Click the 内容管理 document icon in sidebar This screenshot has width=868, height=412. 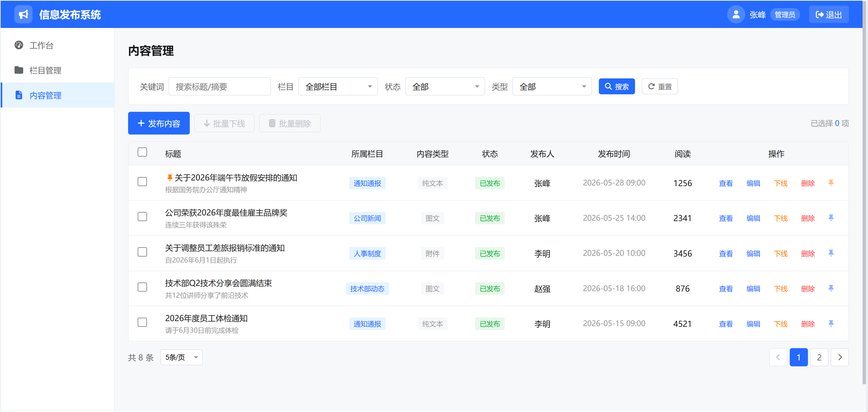click(x=19, y=95)
